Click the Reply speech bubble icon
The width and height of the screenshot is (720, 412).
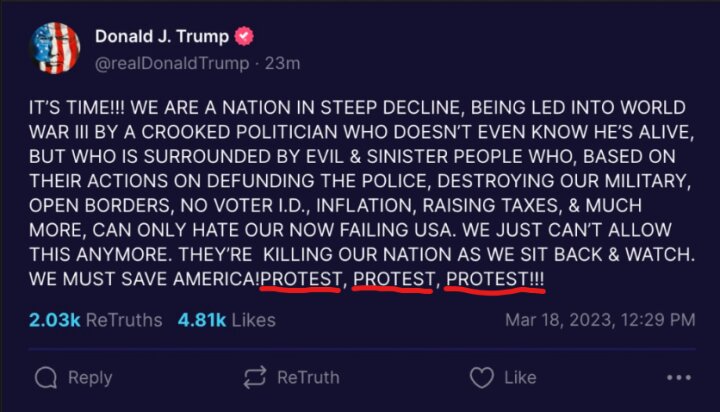point(46,378)
